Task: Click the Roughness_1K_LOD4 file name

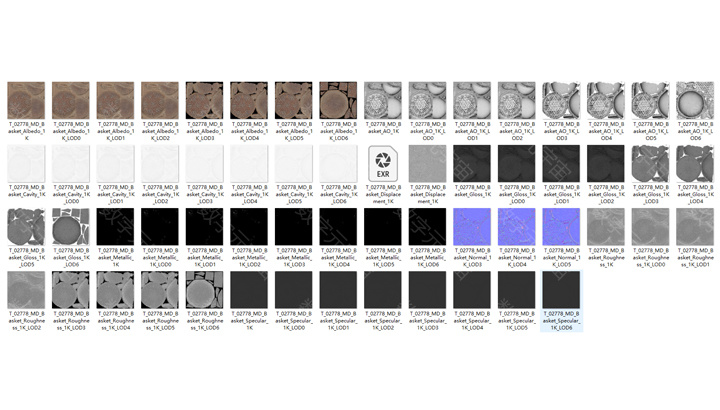Action: click(115, 320)
